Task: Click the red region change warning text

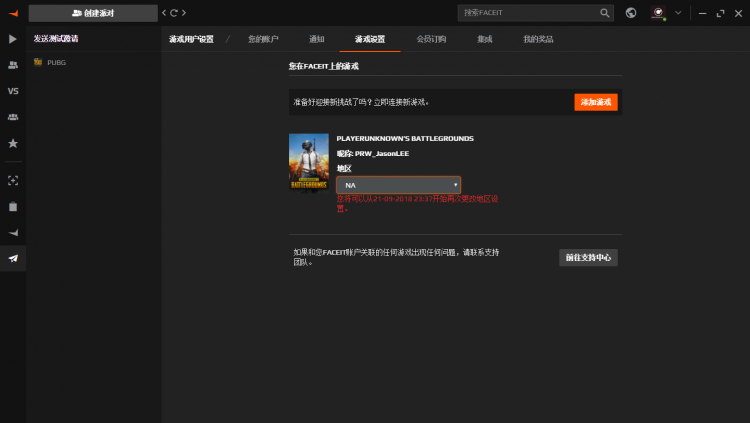Action: [417, 203]
